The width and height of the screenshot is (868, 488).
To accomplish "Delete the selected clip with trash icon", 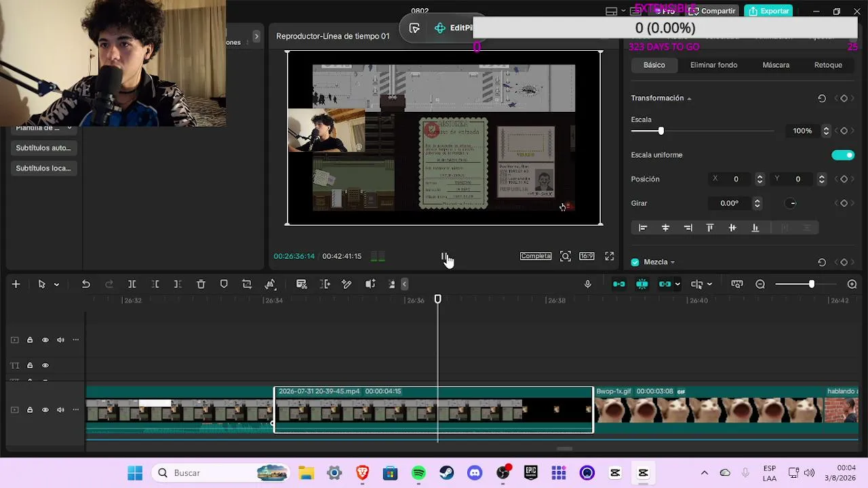I will pos(201,284).
